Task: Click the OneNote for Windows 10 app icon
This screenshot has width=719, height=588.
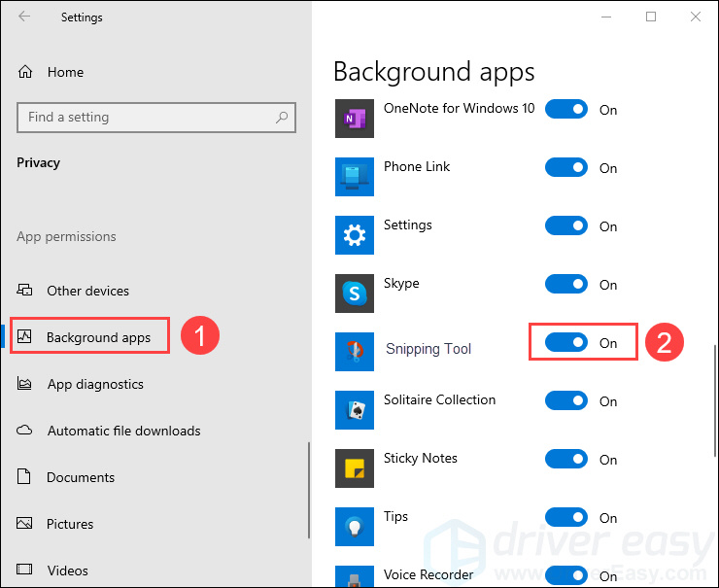Action: tap(354, 119)
